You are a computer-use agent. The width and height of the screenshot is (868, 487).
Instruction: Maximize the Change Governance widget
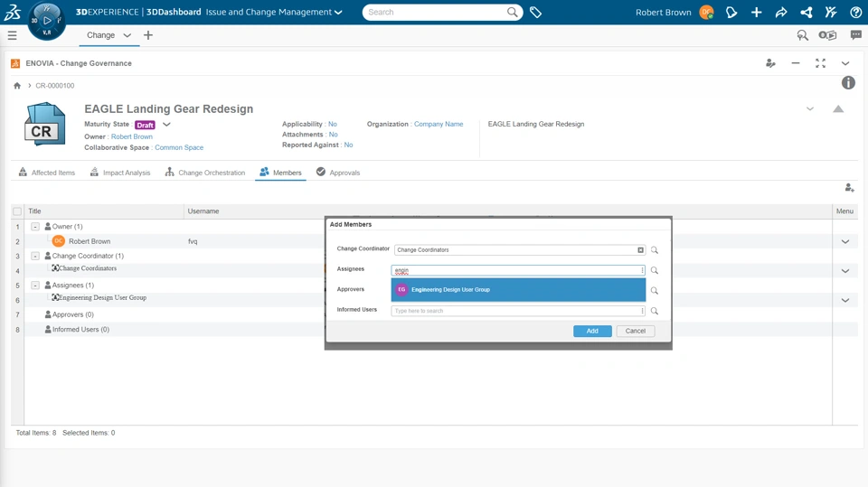[x=820, y=63]
